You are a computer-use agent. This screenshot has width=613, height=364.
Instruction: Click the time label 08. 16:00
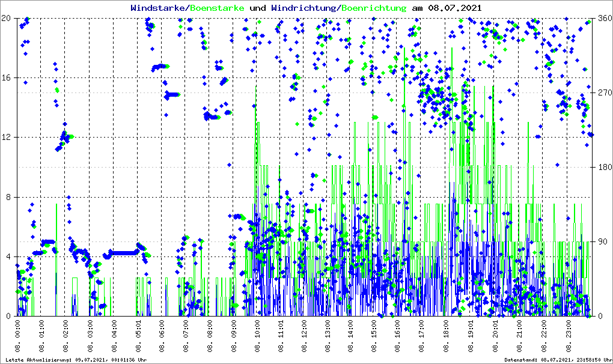pos(397,336)
